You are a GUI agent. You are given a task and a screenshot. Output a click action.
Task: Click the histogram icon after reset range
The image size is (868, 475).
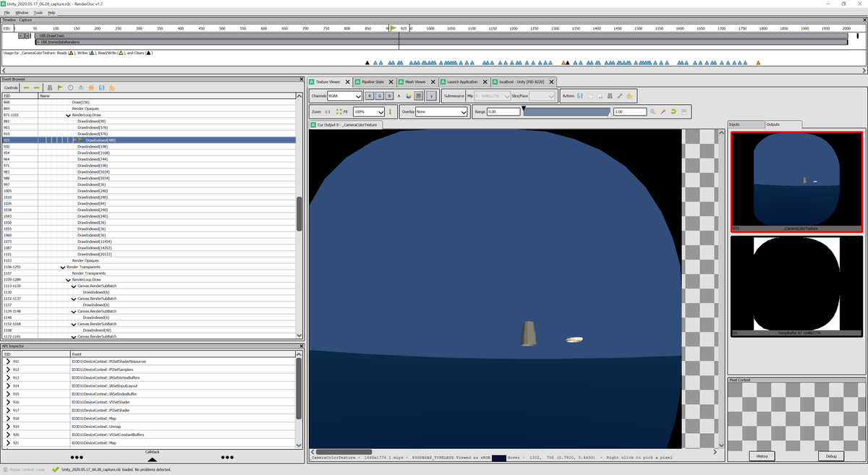tap(684, 112)
